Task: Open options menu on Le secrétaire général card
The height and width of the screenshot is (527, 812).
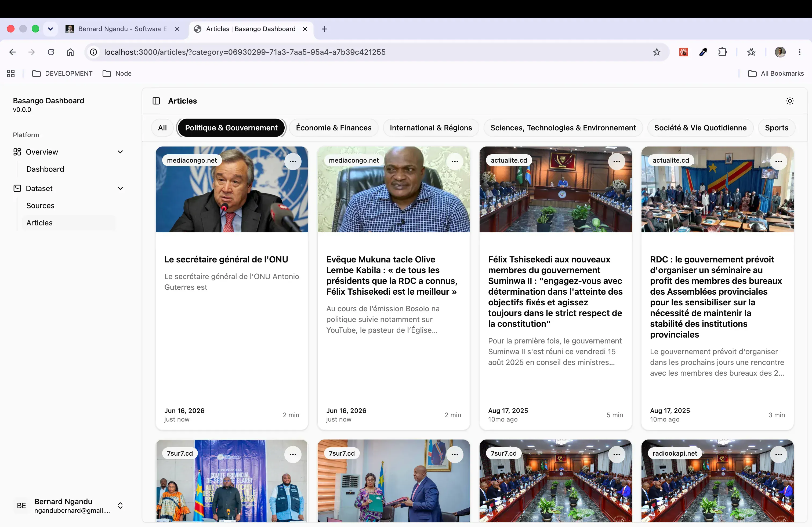Action: [x=293, y=161]
